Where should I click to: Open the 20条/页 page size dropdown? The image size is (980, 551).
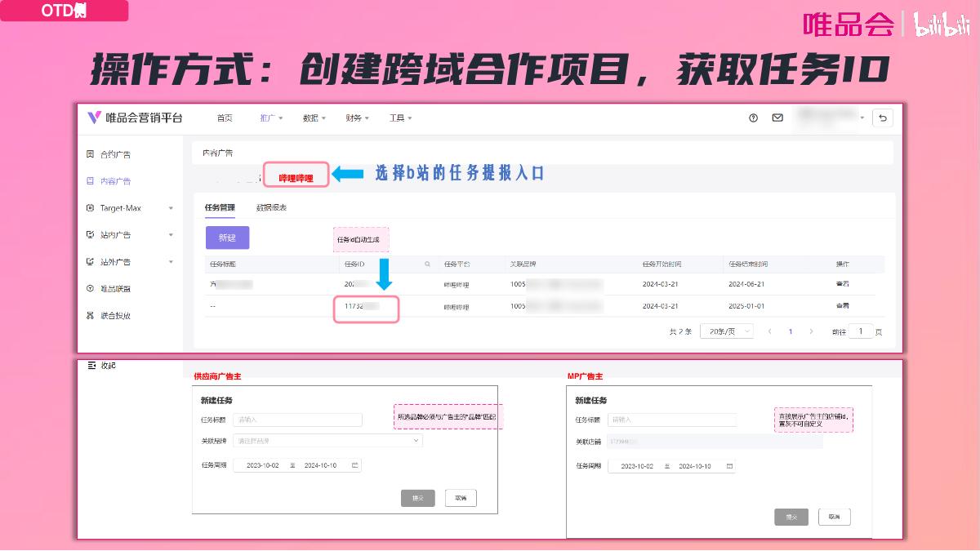pyautogui.click(x=725, y=331)
